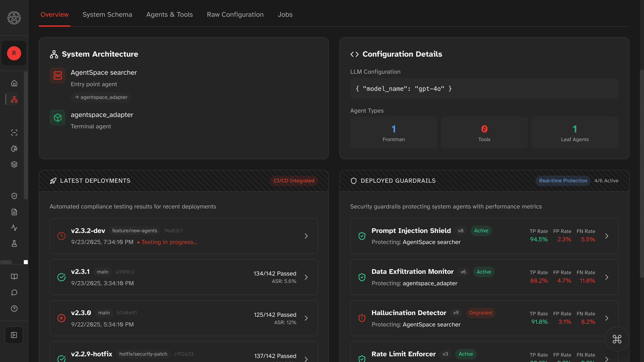Expand the v2.3.0 deployment chevron
This screenshot has width=644, height=362.
(x=306, y=318)
